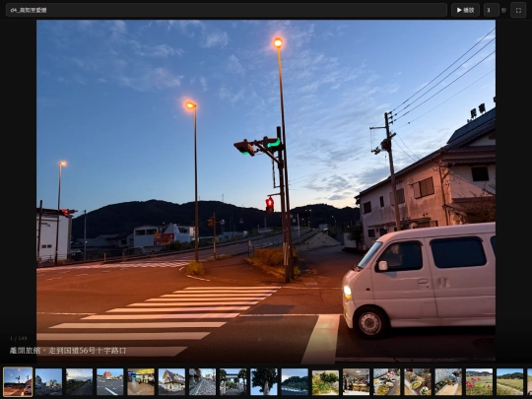
Task: Open the thumbnail of the large tree against sky
Action: [264, 381]
